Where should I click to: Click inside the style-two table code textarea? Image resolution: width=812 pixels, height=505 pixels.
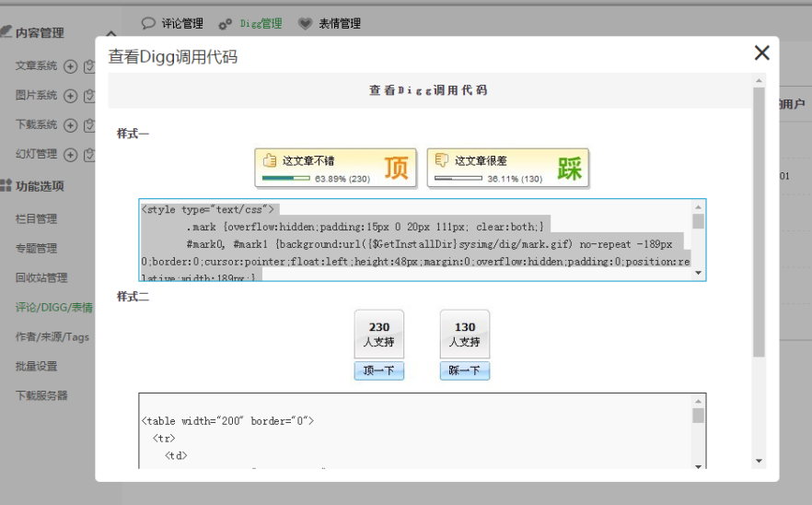click(x=414, y=431)
